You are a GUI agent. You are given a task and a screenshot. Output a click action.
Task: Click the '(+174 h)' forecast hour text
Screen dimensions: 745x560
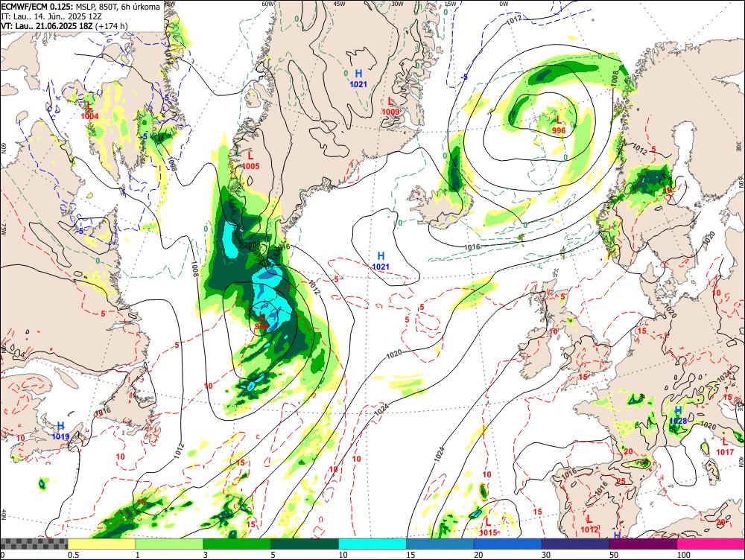pyautogui.click(x=111, y=26)
